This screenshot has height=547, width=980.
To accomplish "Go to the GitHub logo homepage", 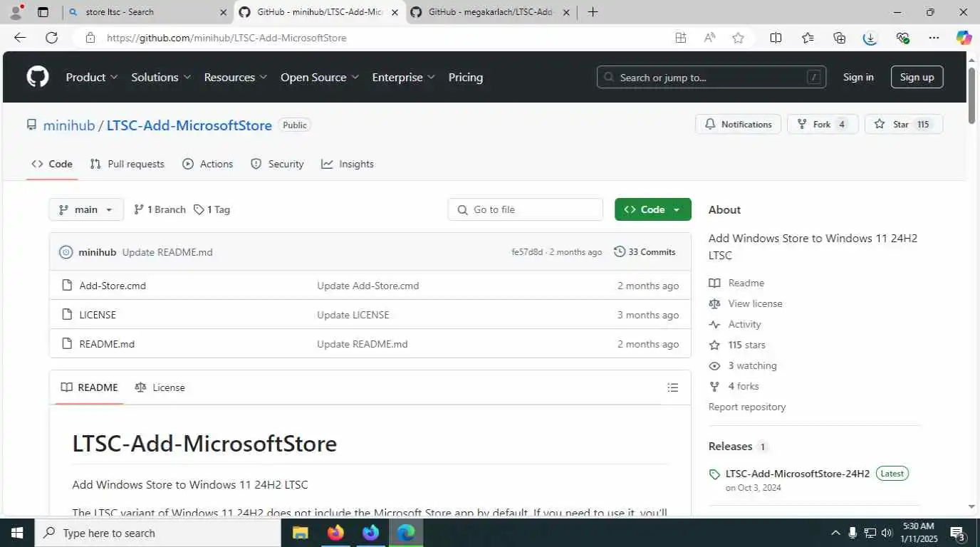I will coord(38,77).
